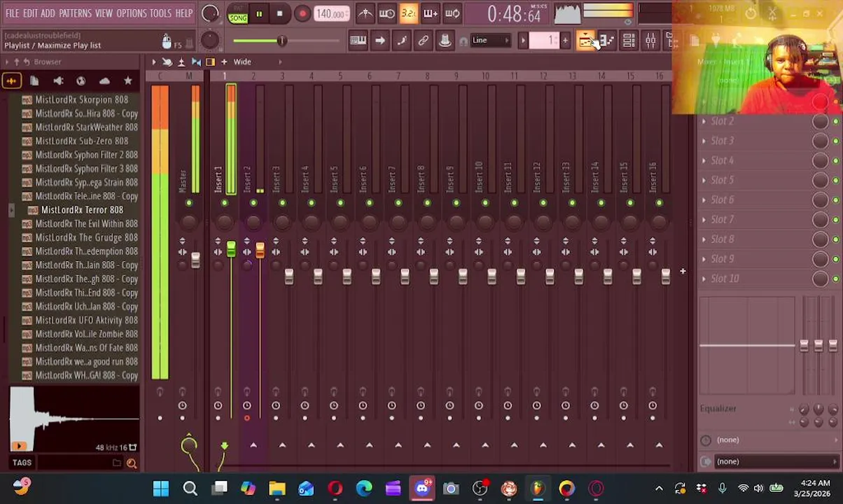The width and height of the screenshot is (843, 504).
Task: Expand Slot 2 effect menu arrow
Action: click(x=704, y=122)
